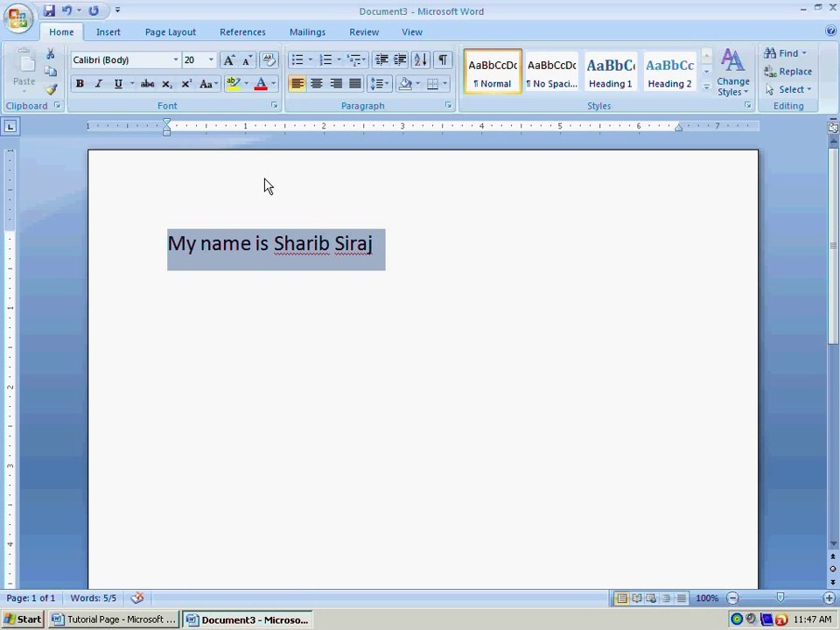Select Print Layout view in status bar
This screenshot has width=840, height=630.
coord(621,598)
